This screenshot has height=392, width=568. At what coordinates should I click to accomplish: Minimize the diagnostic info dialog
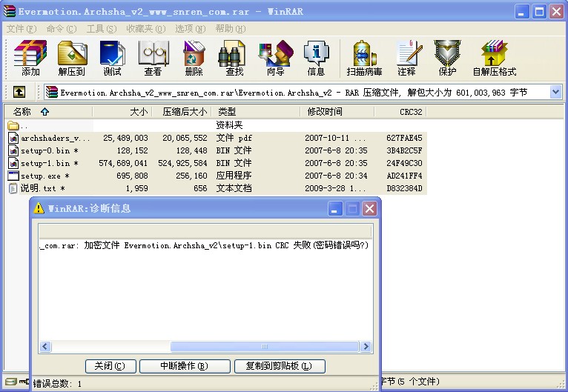[x=335, y=208]
